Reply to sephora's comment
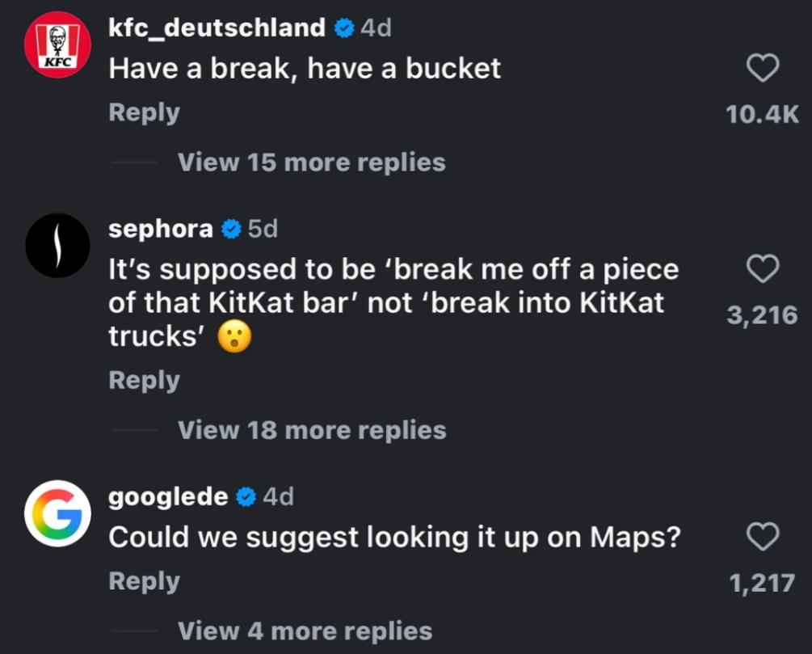The width and height of the screenshot is (812, 654). [144, 380]
